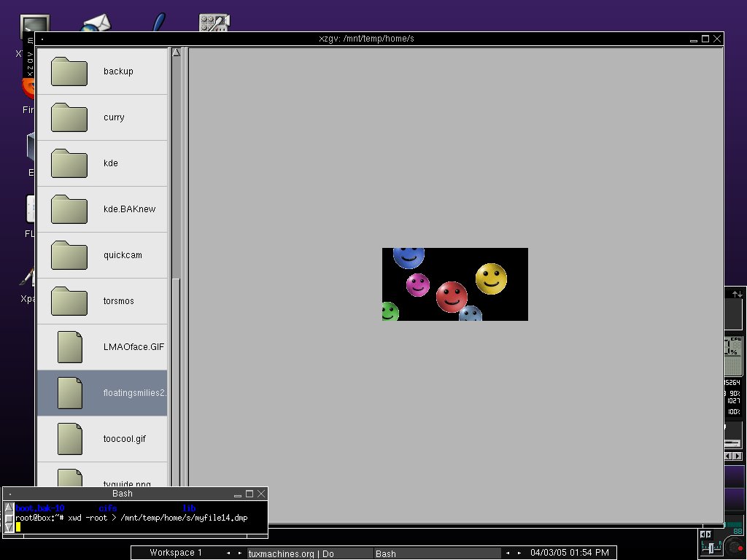
Task: Click the date and time clock
Action: pyautogui.click(x=569, y=553)
